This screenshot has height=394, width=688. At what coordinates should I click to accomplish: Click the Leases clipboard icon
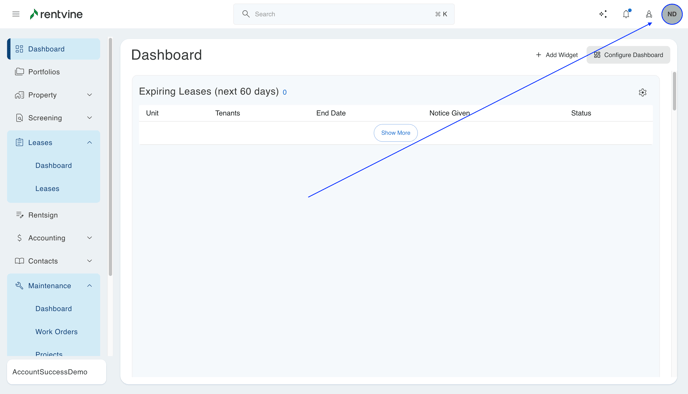19,142
